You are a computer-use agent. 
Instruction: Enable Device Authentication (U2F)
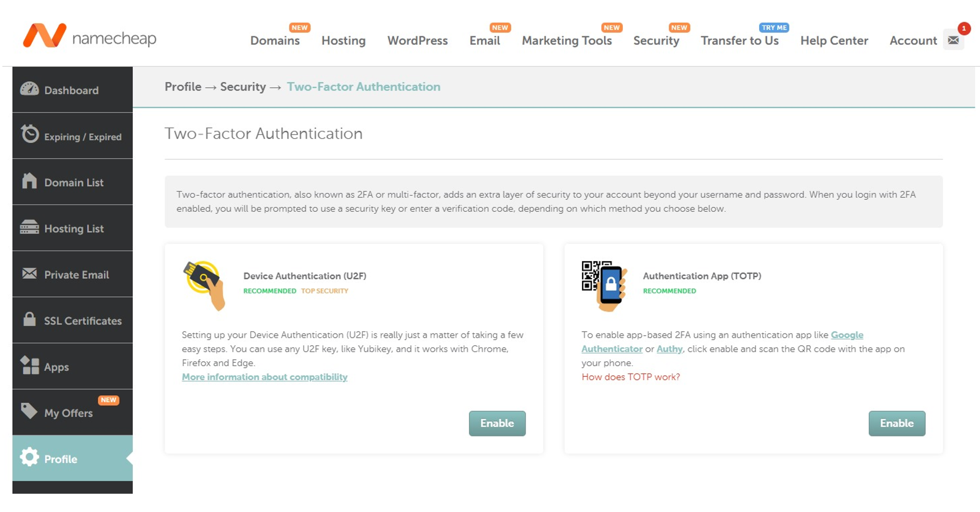coord(497,423)
